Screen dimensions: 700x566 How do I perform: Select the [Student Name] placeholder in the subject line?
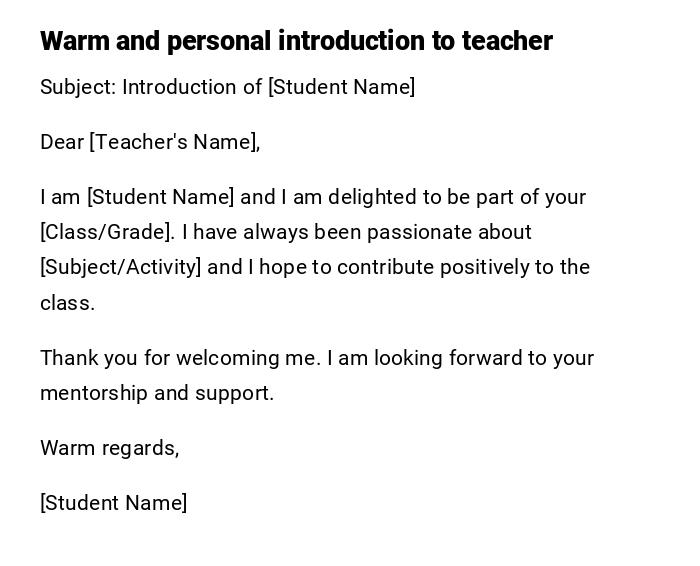pyautogui.click(x=341, y=87)
